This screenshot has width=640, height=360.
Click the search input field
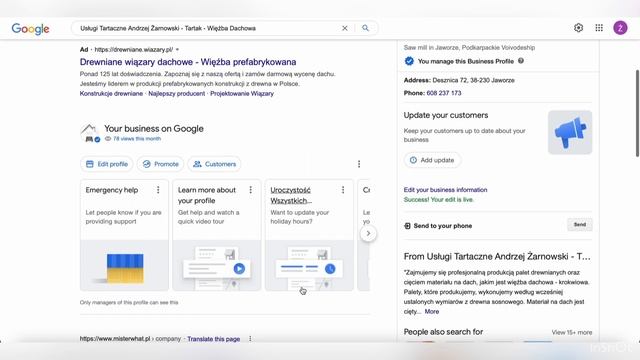click(208, 28)
